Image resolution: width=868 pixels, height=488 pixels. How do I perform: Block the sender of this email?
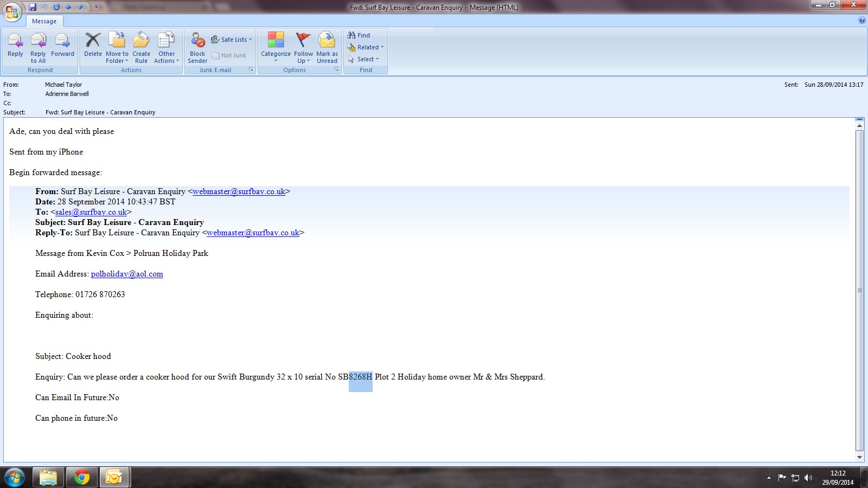point(197,46)
